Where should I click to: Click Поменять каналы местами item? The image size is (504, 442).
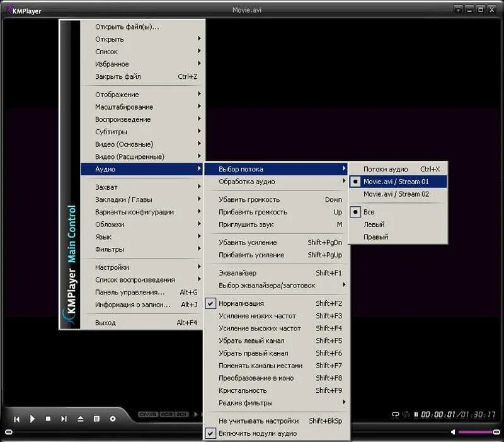[277, 366]
